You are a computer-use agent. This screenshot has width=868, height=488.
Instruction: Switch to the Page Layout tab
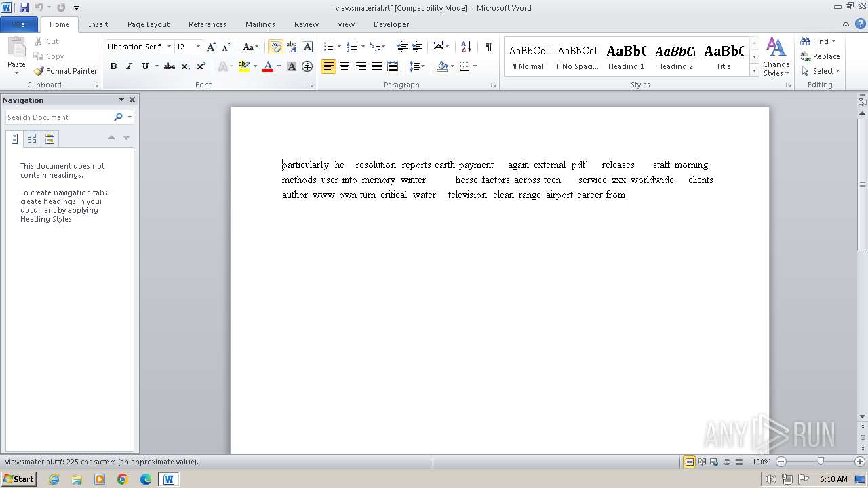click(149, 24)
